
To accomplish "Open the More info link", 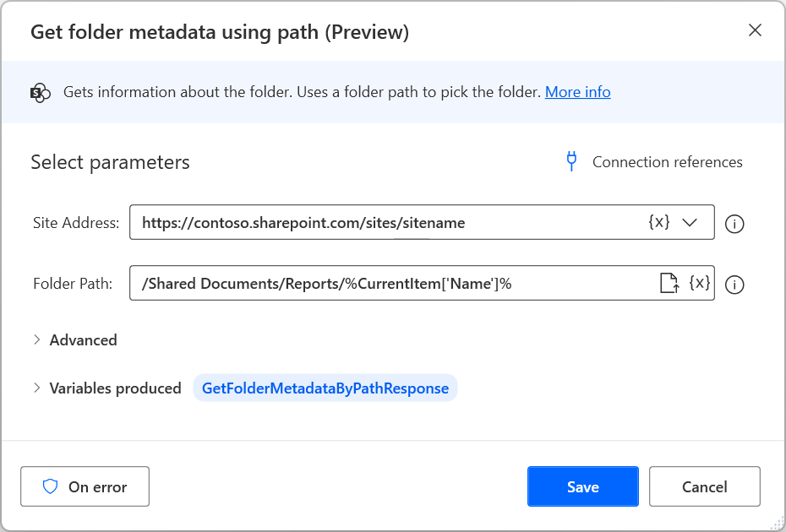I will [x=577, y=92].
